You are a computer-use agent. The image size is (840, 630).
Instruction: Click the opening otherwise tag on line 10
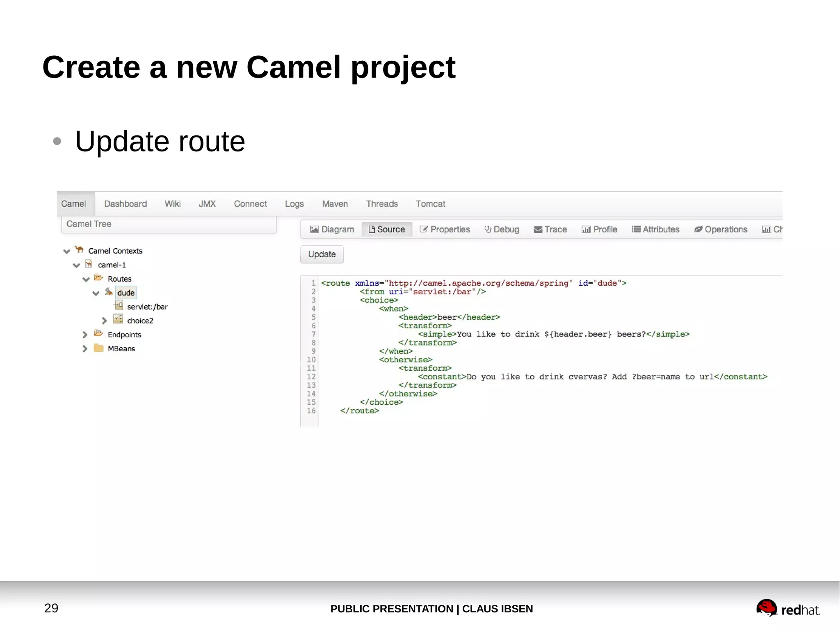[406, 360]
